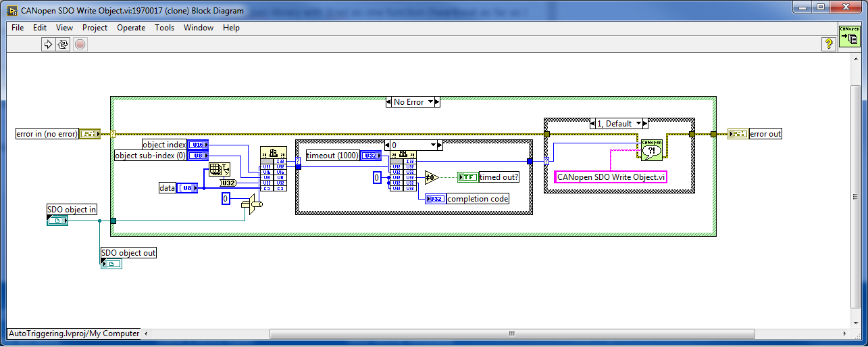Click the Not Equal To 0 comparison node
Image resolution: width=868 pixels, height=347 pixels.
(x=432, y=178)
